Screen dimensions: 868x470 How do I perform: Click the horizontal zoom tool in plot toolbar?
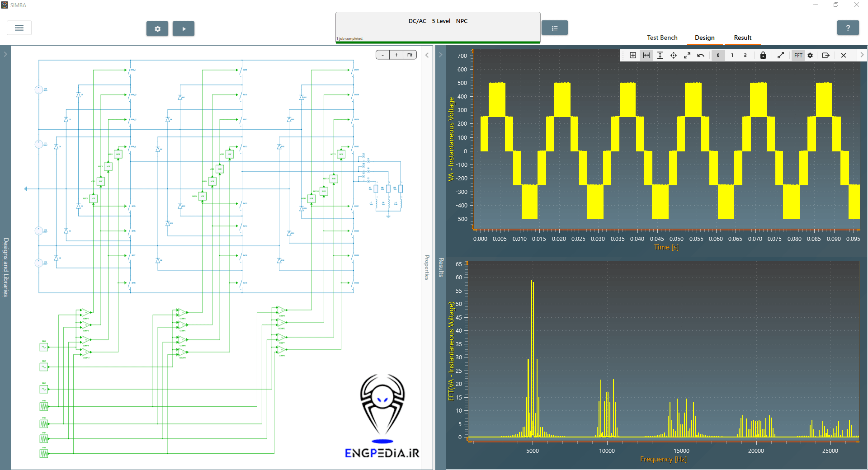point(646,55)
